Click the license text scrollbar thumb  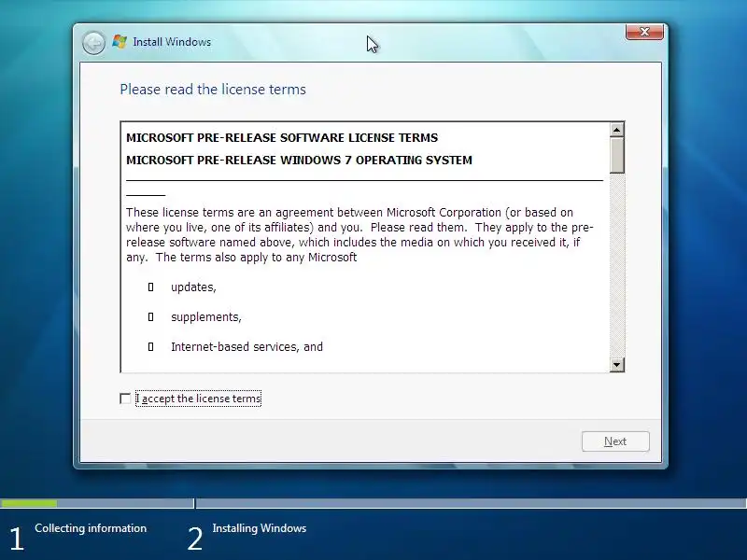[x=617, y=155]
